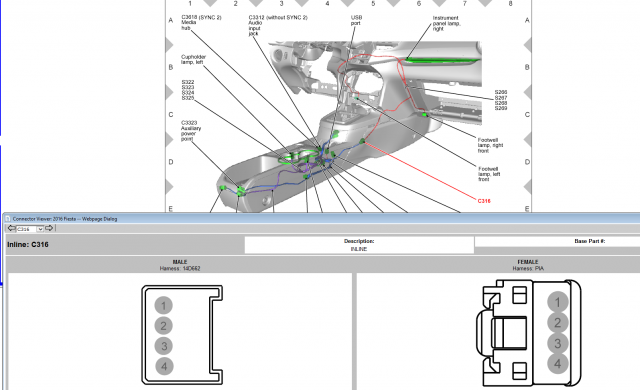Click the USB port label
The height and width of the screenshot is (390, 640).
[356, 20]
